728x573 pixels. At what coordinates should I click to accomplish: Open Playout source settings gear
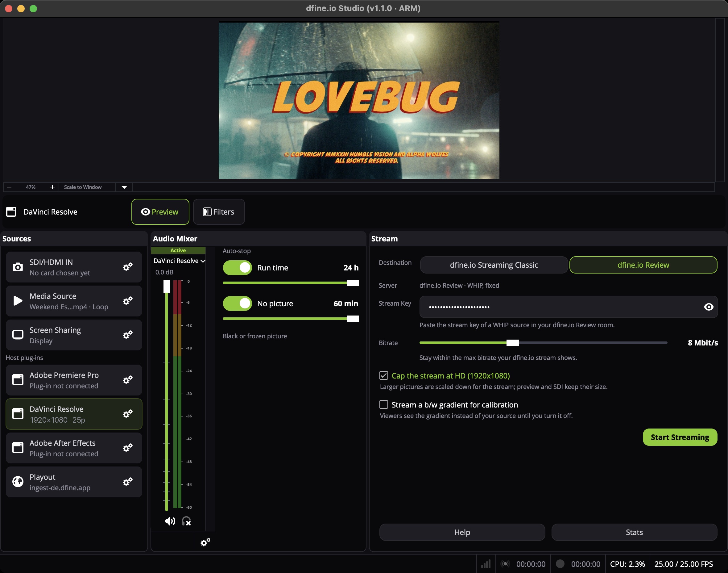[127, 482]
